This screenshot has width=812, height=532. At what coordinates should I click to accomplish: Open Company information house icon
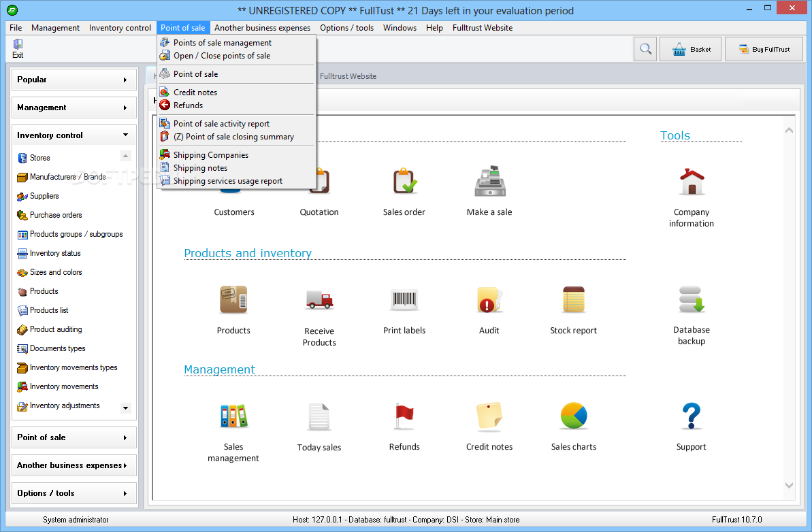pos(692,181)
